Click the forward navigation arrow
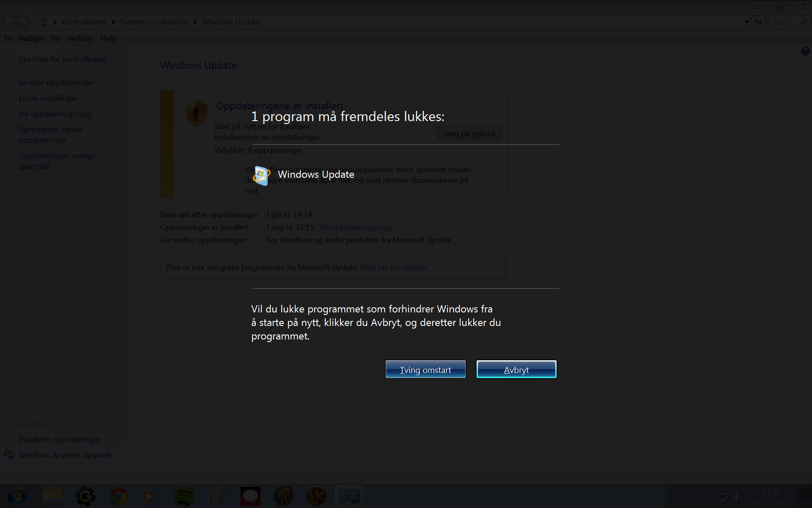Image resolution: width=812 pixels, height=508 pixels. coord(23,22)
